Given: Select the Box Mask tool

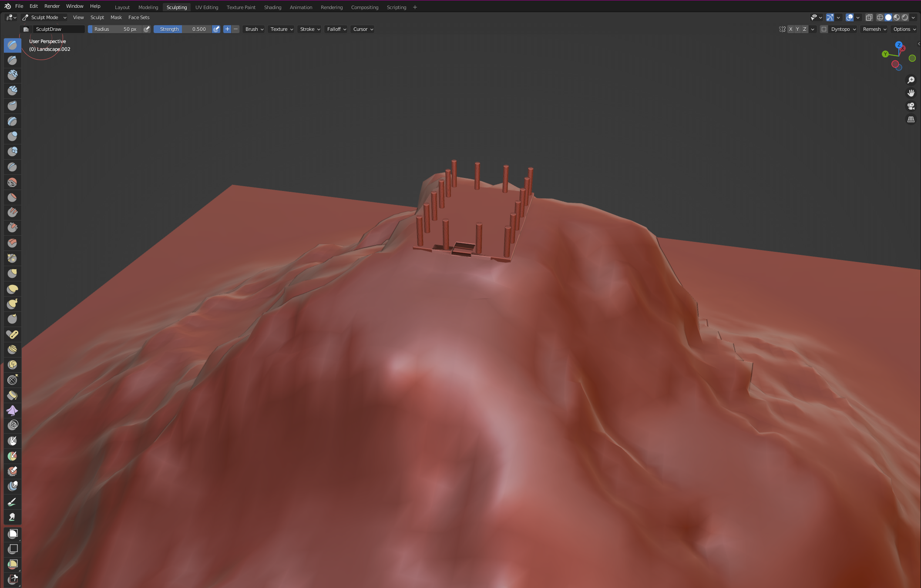Looking at the screenshot, I should point(13,534).
